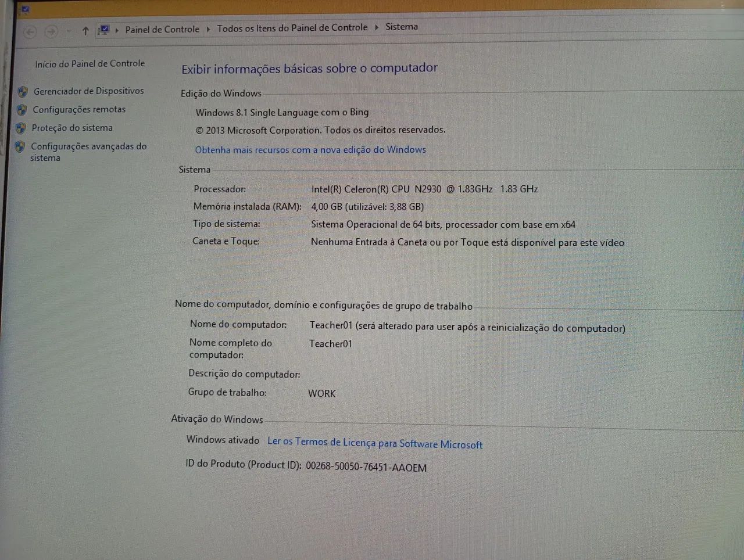Screen dimensions: 744x560
Task: Select the window icon in the title bar
Action: click(x=25, y=9)
